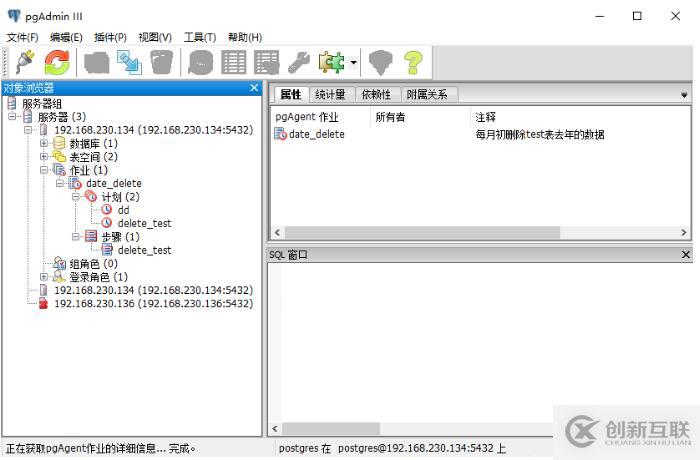Expand the 表空间 (2) node
This screenshot has height=460, width=700.
[x=44, y=157]
